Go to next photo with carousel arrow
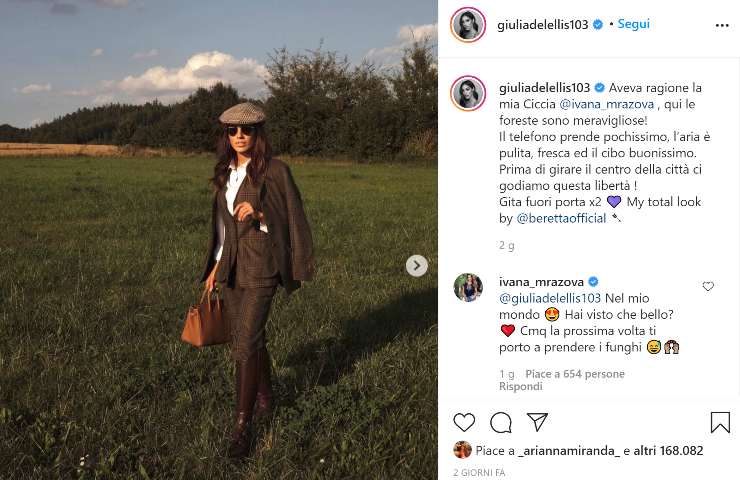Viewport: 740px width, 480px height. point(417,266)
